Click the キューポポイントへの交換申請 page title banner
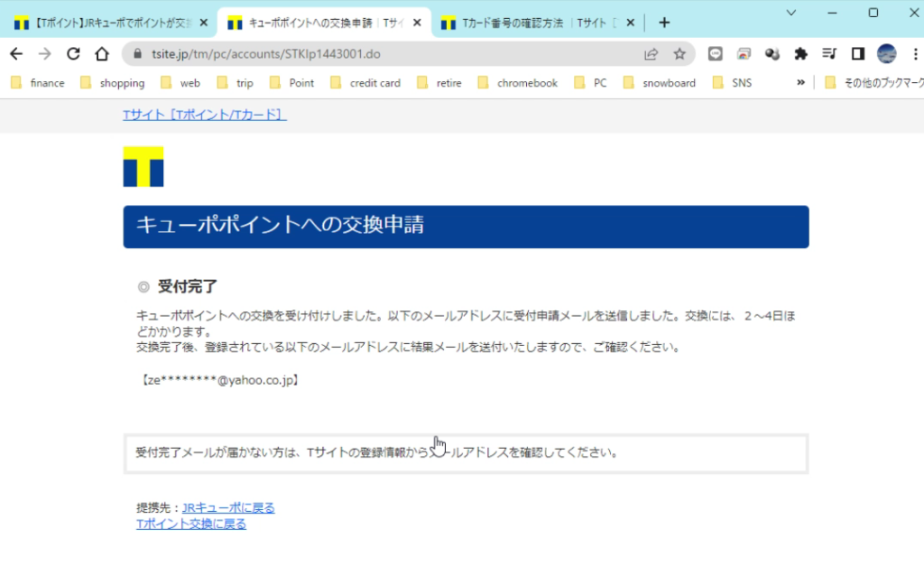This screenshot has width=924, height=576. point(466,227)
